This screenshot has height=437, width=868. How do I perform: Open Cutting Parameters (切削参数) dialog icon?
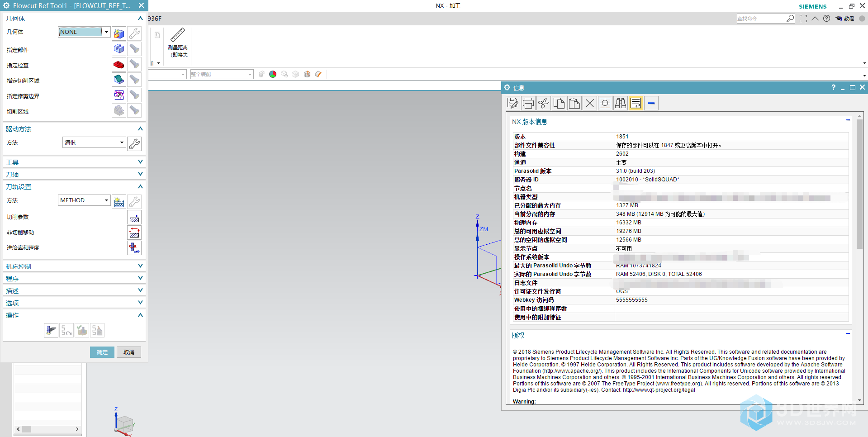134,218
